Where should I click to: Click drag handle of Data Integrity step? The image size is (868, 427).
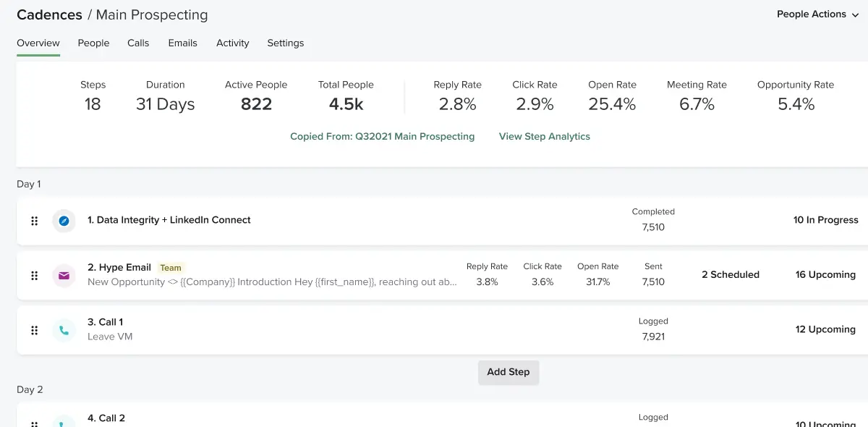coord(34,221)
